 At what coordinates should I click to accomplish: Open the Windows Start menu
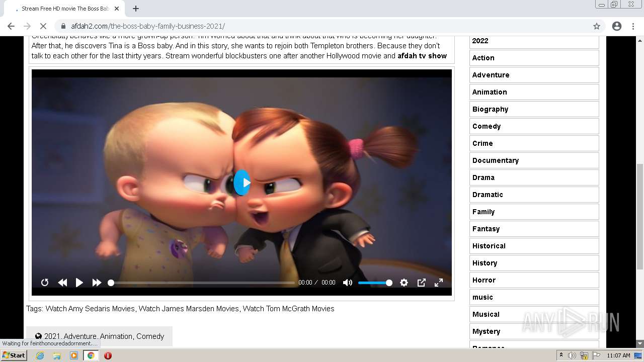click(x=14, y=355)
